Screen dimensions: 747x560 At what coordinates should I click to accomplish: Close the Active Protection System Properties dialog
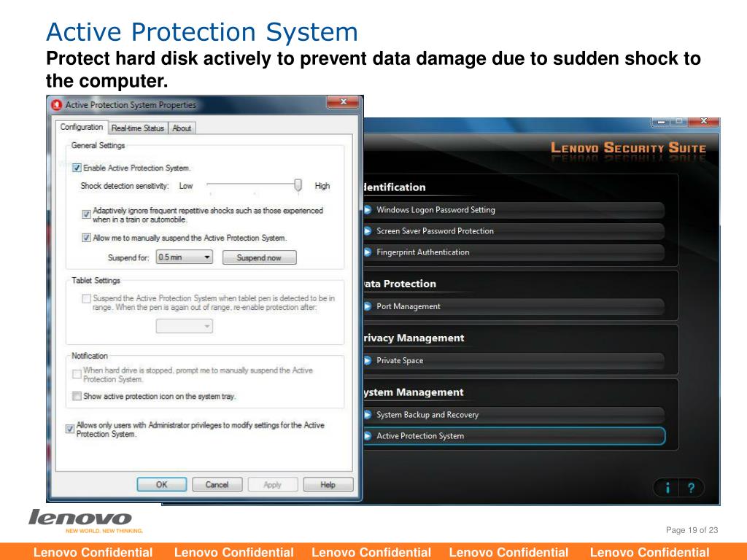click(x=343, y=102)
